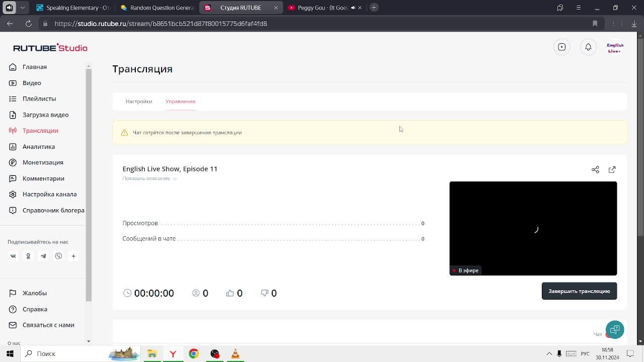
Task: Open VK social link icon
Action: (13, 256)
